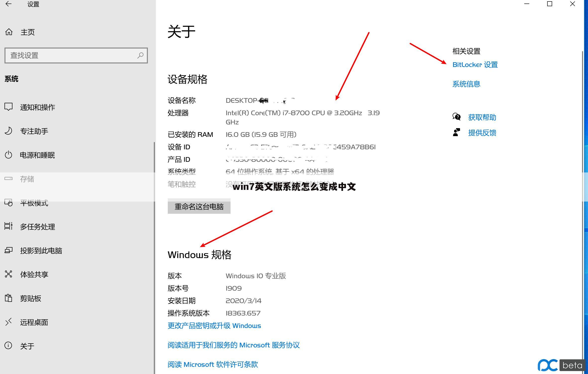
Task: Click the DESKTOP device name value
Action: (260, 101)
